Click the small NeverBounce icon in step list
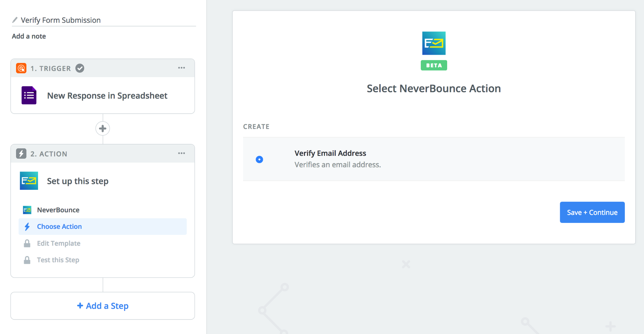This screenshot has height=334, width=644. pyautogui.click(x=27, y=210)
